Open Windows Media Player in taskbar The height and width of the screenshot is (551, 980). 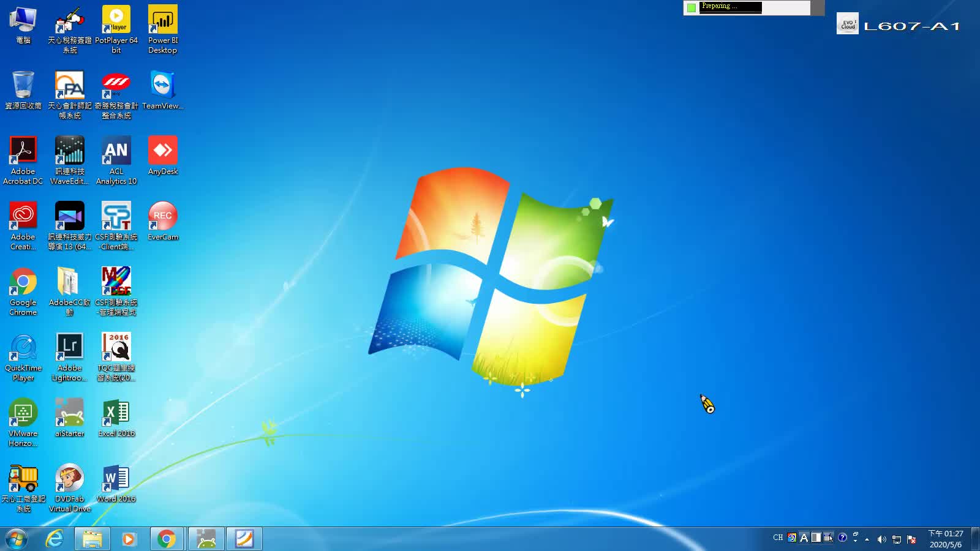click(x=129, y=539)
